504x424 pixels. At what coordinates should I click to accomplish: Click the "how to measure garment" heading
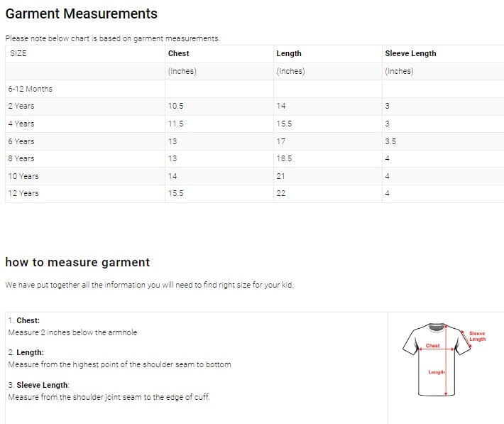77,262
